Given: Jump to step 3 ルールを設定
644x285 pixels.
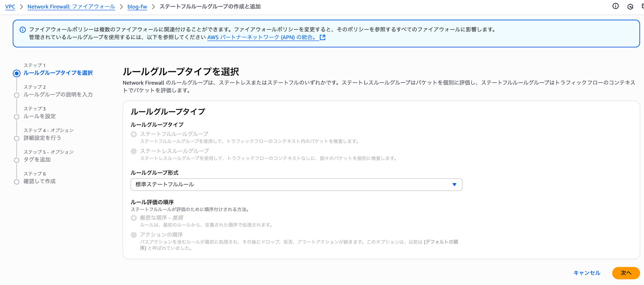Looking at the screenshot, I should pos(40,116).
